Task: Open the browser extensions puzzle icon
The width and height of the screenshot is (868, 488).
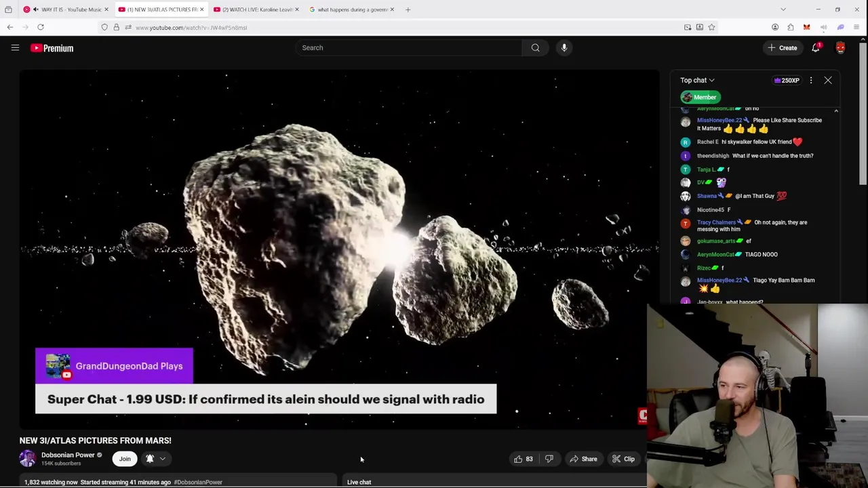Action: (x=791, y=27)
